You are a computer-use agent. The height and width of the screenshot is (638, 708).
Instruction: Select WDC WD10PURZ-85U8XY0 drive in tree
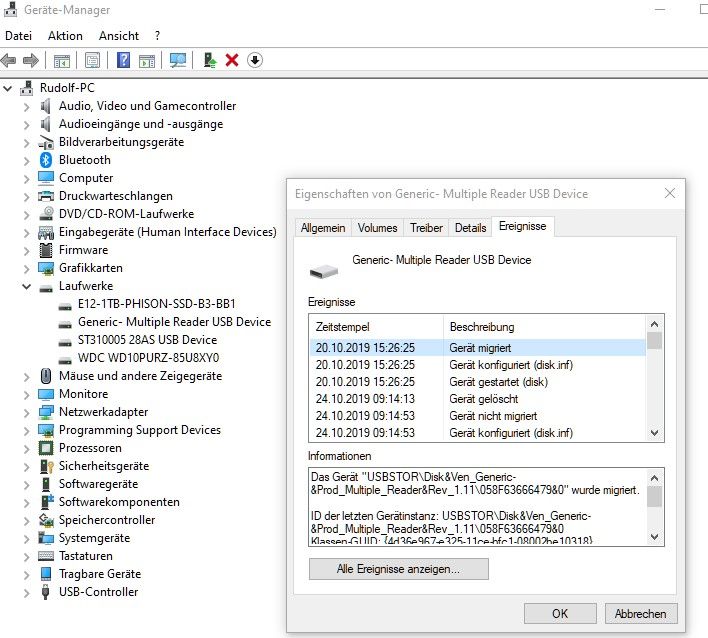(x=148, y=358)
